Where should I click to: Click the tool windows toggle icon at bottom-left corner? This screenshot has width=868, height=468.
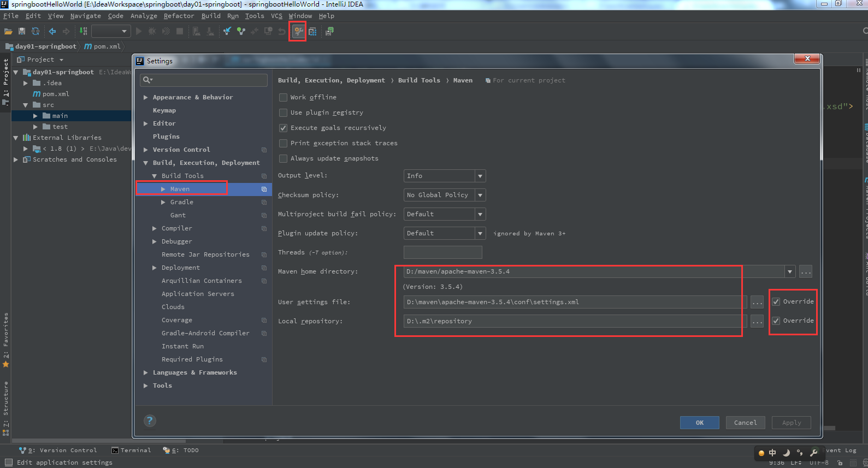8,463
